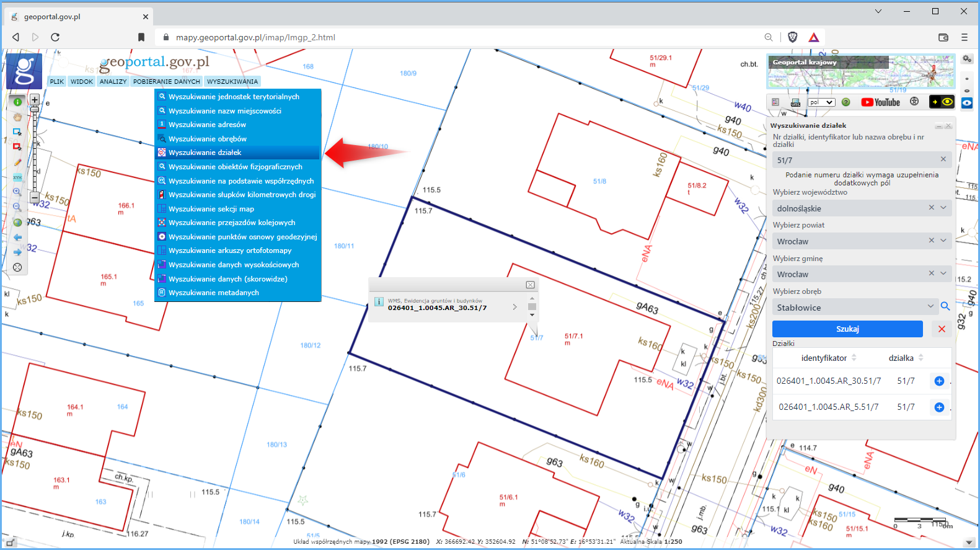The height and width of the screenshot is (550, 980).
Task: Click the XYH coordinates tool
Action: click(17, 177)
